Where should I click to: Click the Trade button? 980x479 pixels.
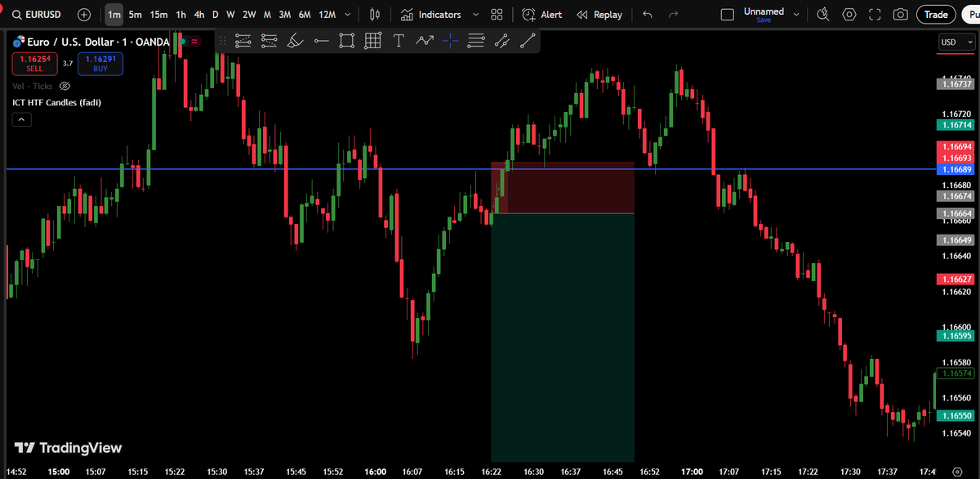936,14
